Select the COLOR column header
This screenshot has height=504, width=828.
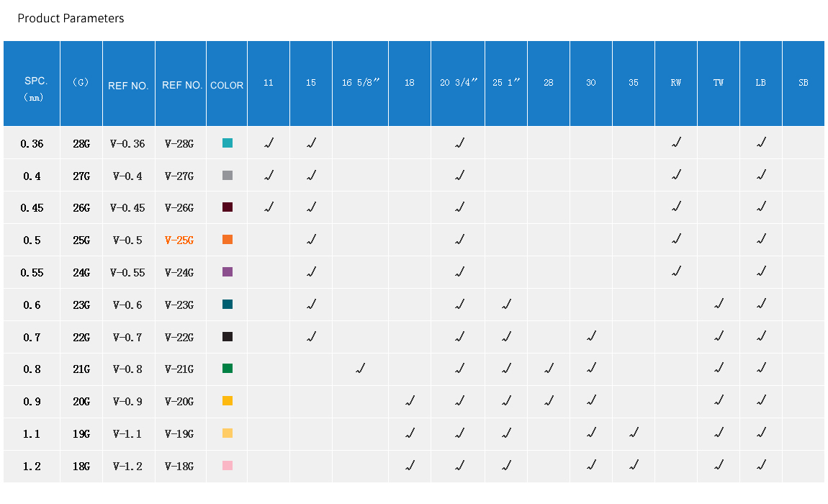(x=227, y=85)
